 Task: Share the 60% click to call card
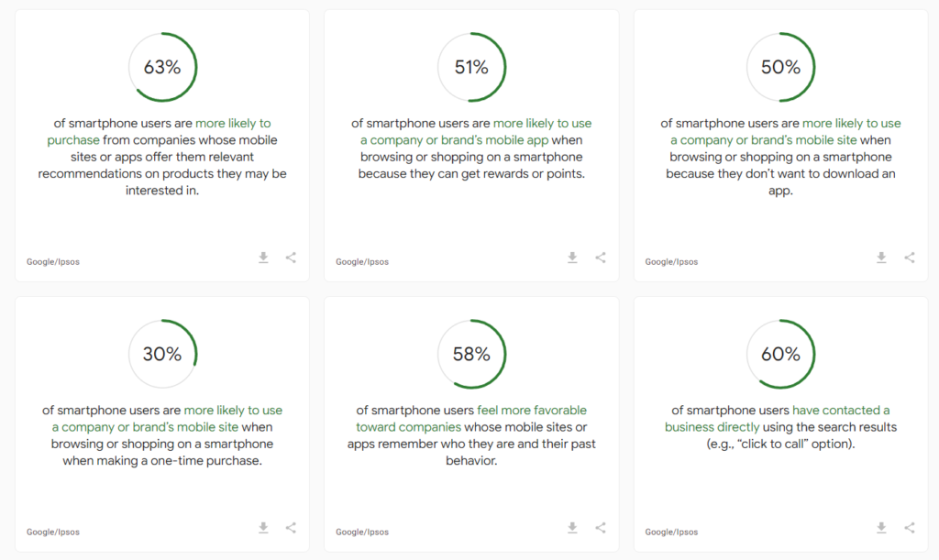click(x=910, y=528)
